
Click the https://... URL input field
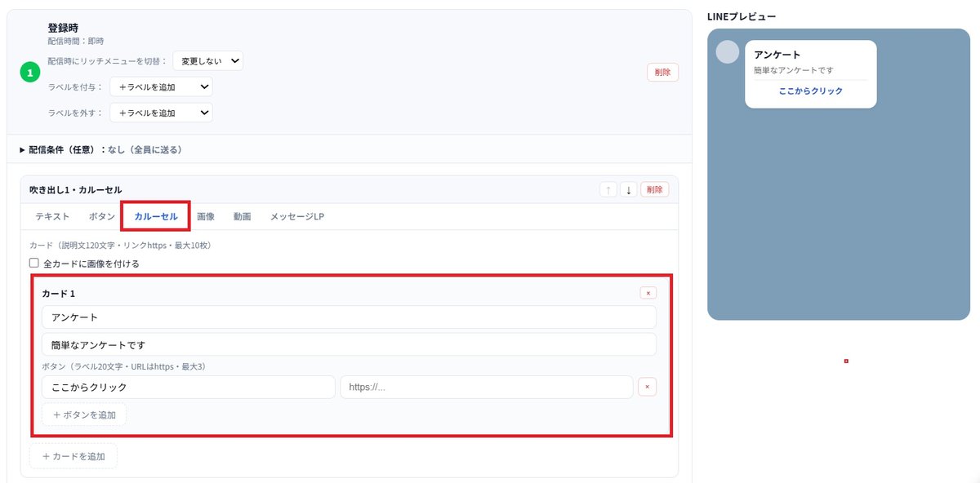[487, 387]
